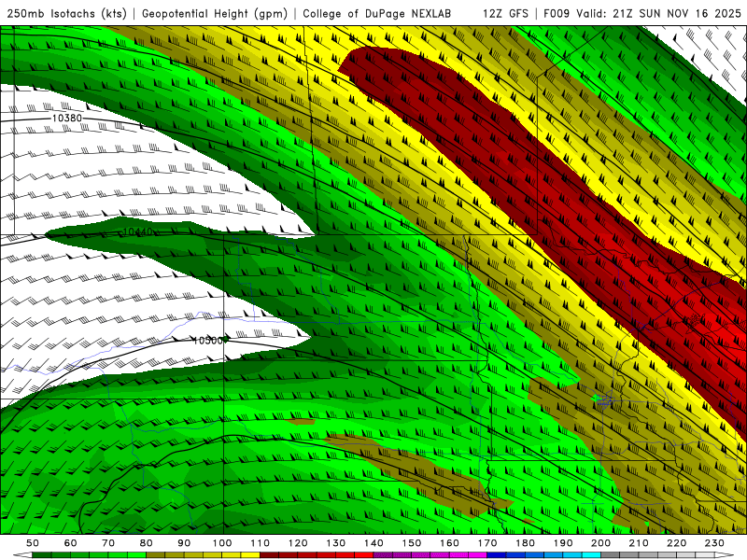Click the '140' color bar label
747x560 pixels.
pos(373,543)
